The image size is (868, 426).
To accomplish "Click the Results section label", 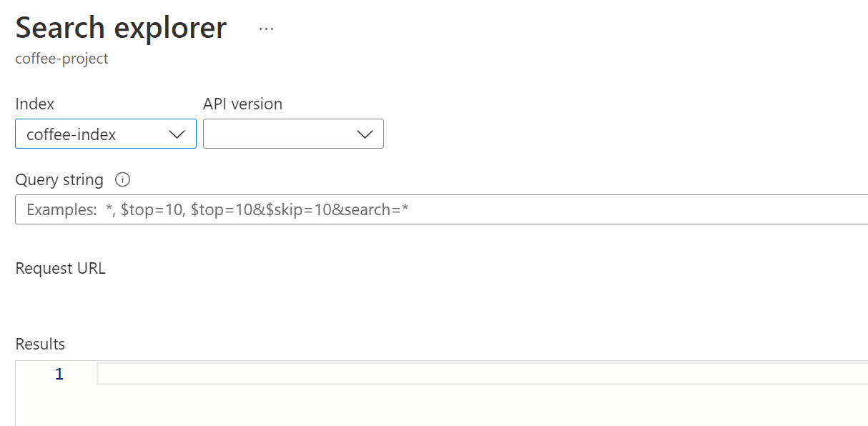I will coord(40,344).
